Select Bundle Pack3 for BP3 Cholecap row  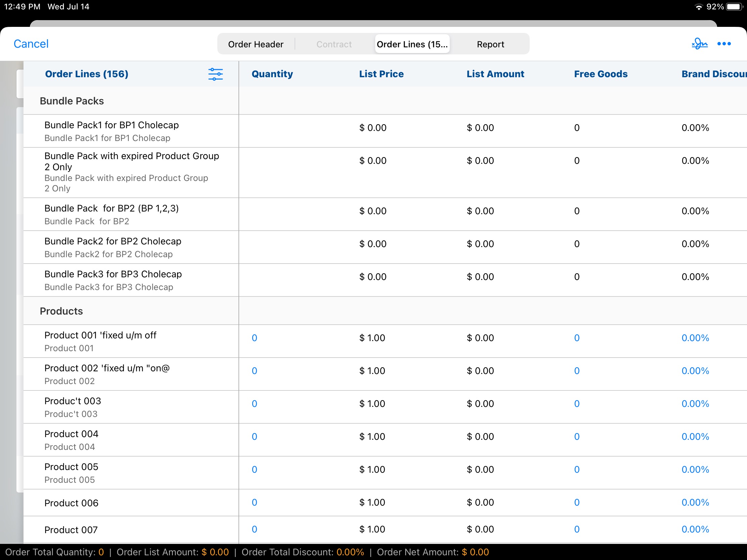(x=113, y=280)
